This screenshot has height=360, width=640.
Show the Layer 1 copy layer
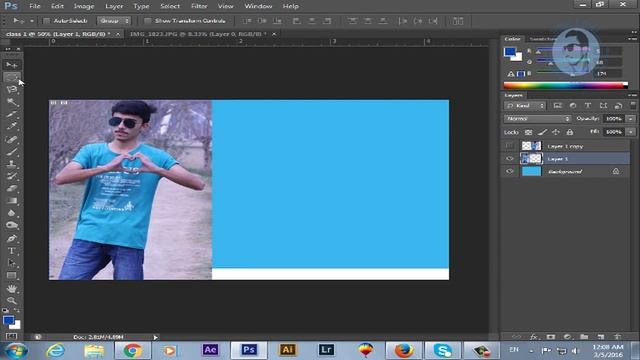pos(510,146)
